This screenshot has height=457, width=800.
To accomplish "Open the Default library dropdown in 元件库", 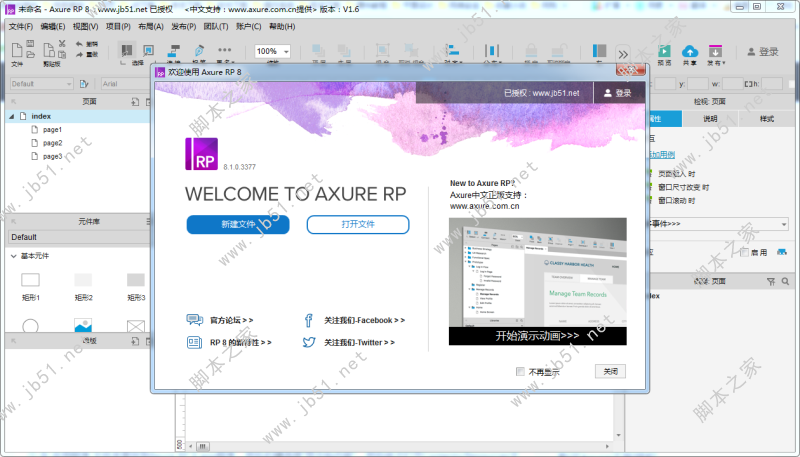I will coord(80,237).
